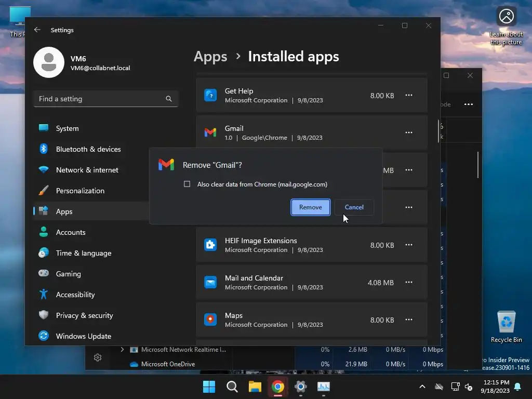This screenshot has width=532, height=399.
Task: Click the Wi-Fi icon beside Network & internet
Action: pyautogui.click(x=44, y=170)
